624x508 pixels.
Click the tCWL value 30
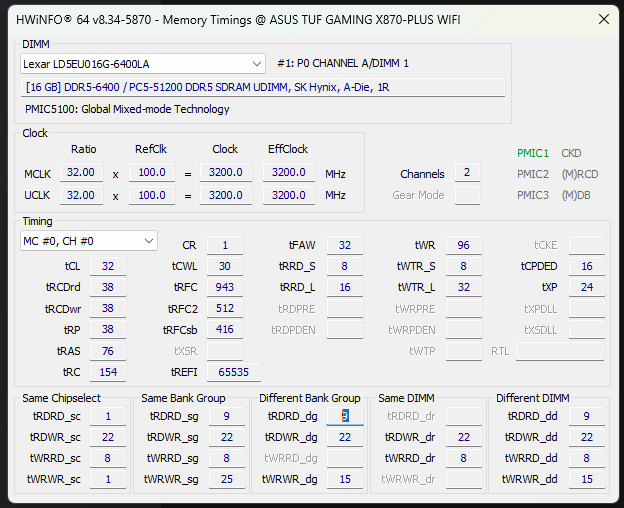point(225,266)
